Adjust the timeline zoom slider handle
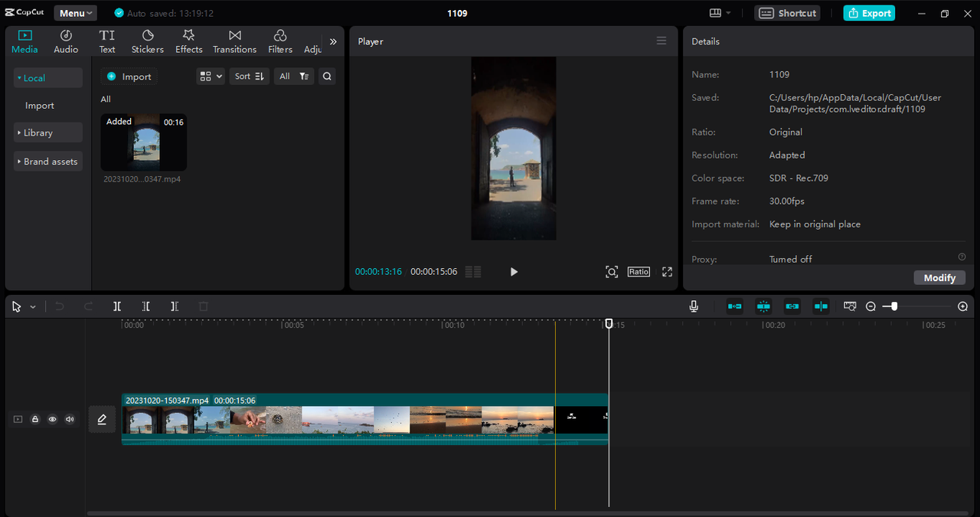 coord(893,306)
